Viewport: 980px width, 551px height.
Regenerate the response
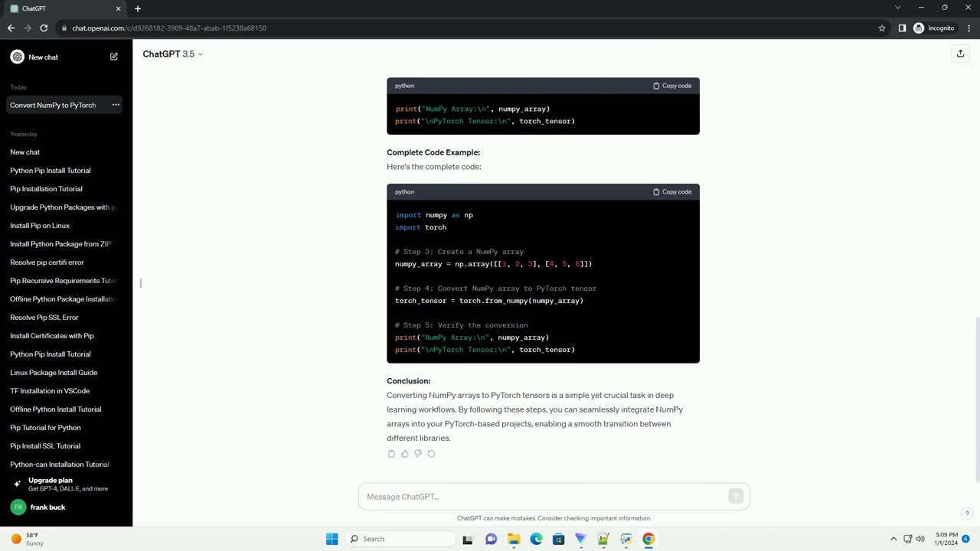click(x=431, y=454)
